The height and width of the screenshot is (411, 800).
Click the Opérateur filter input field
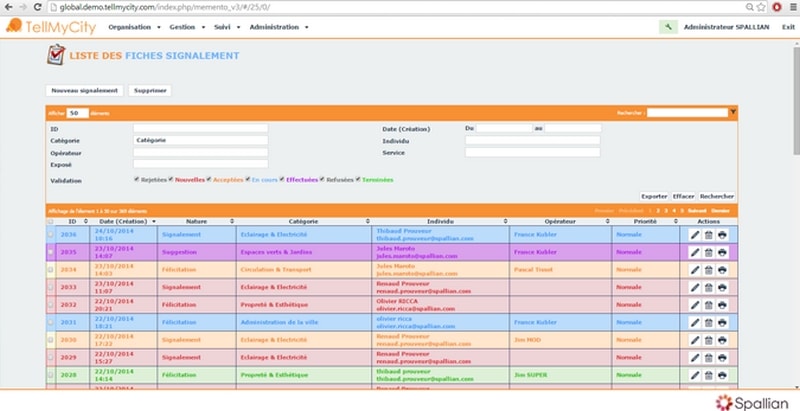[201, 153]
